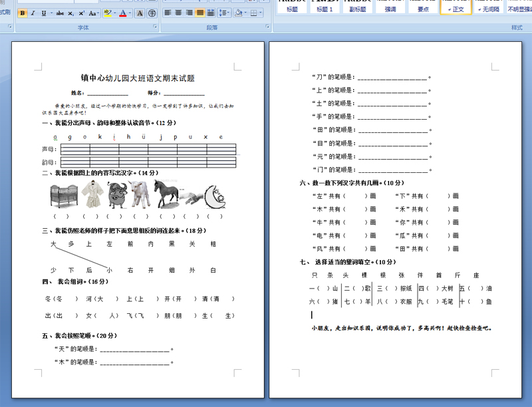This screenshot has height=407, width=532.
Task: Click heading 七、选择适当的量词填空
Action: click(348, 262)
